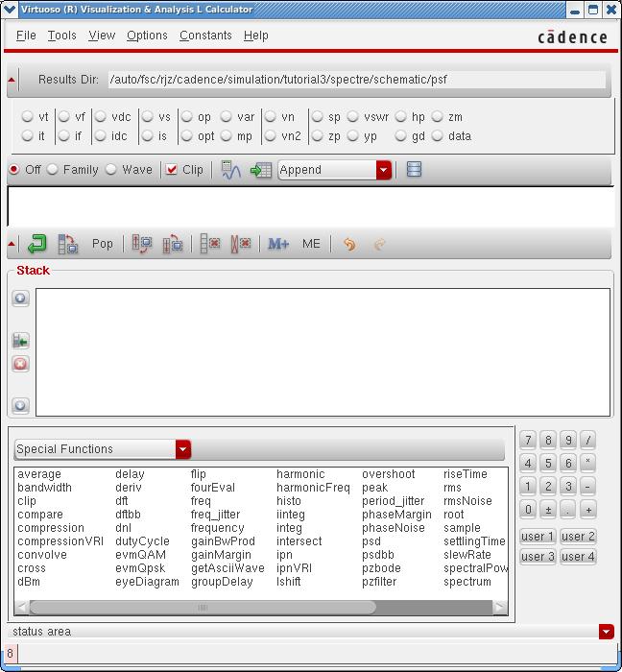Click the M+ memory store icon
The width and height of the screenshot is (622, 672).
click(278, 244)
